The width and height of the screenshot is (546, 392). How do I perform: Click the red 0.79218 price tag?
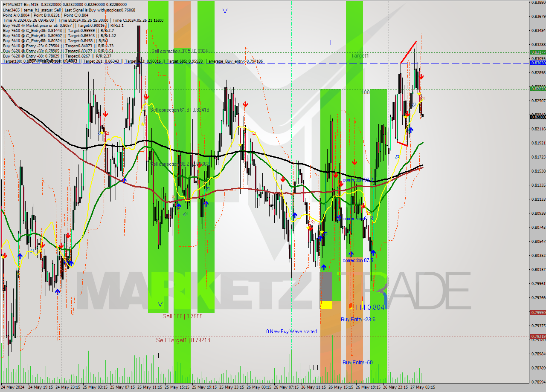click(x=537, y=336)
